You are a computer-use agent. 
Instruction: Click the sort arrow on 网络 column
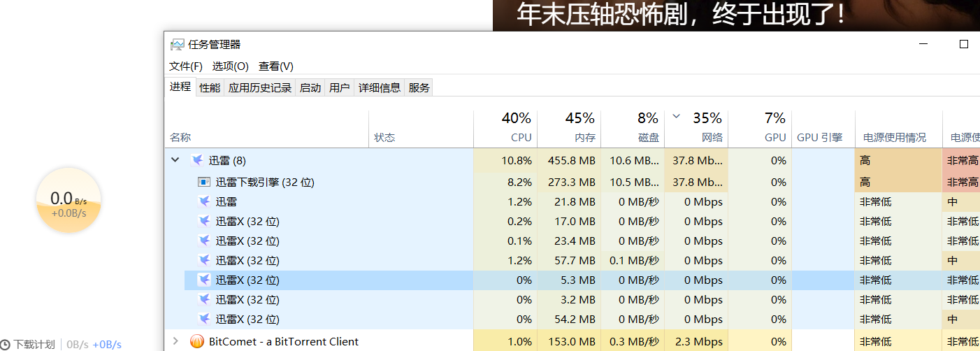pyautogui.click(x=676, y=117)
